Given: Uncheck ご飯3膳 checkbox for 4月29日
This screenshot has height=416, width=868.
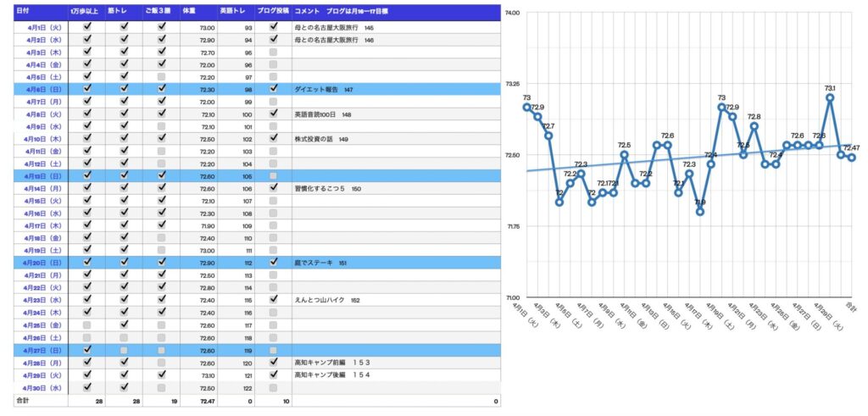Looking at the screenshot, I should tap(161, 374).
